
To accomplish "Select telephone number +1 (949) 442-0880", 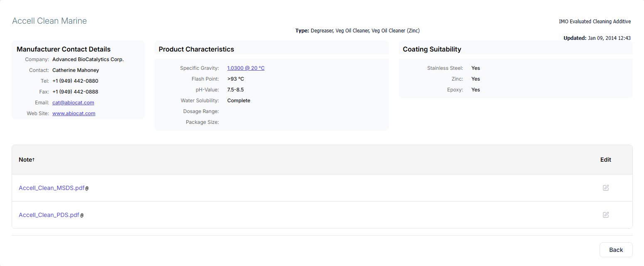I will click(75, 81).
